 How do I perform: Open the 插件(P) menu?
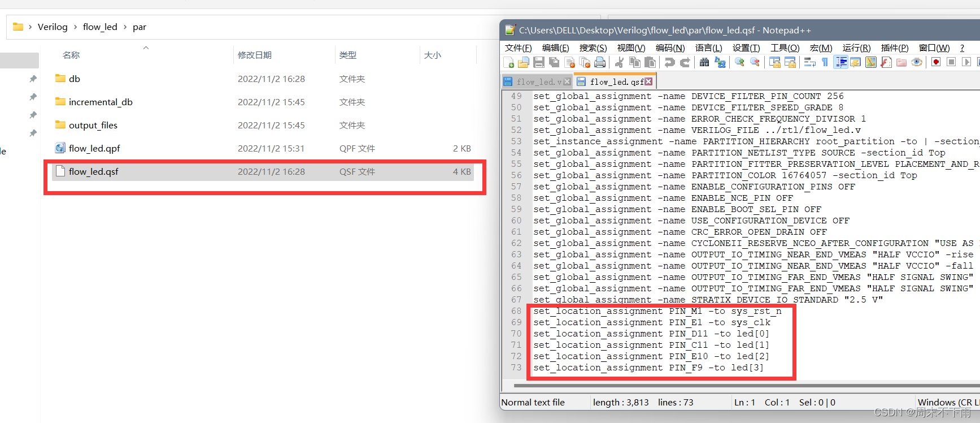coord(895,48)
